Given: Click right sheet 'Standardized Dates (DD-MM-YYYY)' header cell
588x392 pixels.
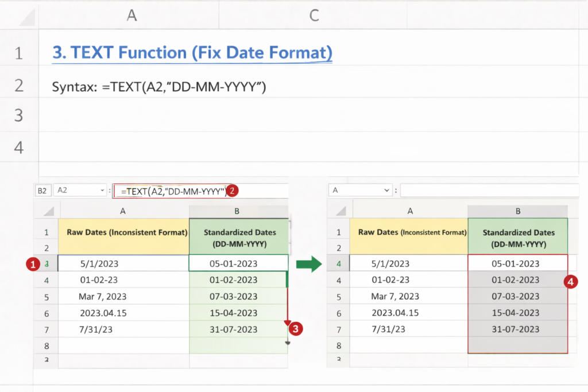Looking at the screenshot, I should tap(519, 236).
